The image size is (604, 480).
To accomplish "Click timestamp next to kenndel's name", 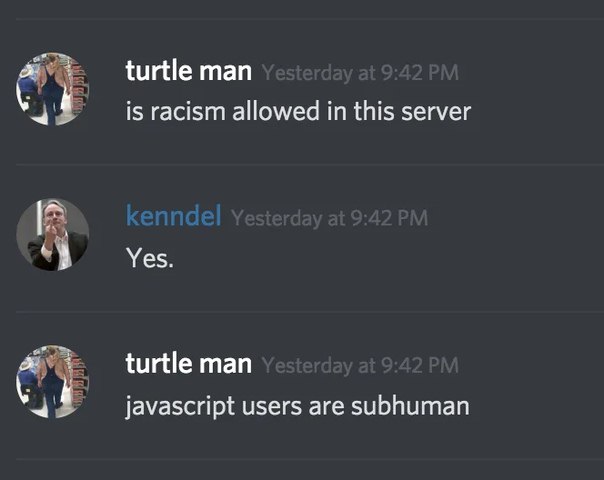I will (330, 218).
